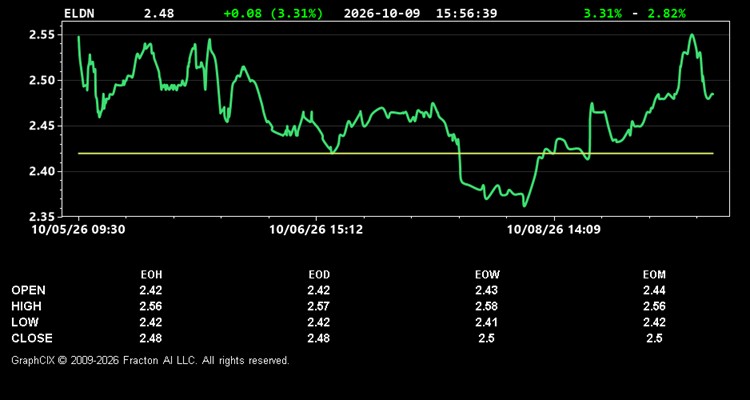Click the EOM OPEN value 2.44
750x400 pixels.
pyautogui.click(x=654, y=290)
